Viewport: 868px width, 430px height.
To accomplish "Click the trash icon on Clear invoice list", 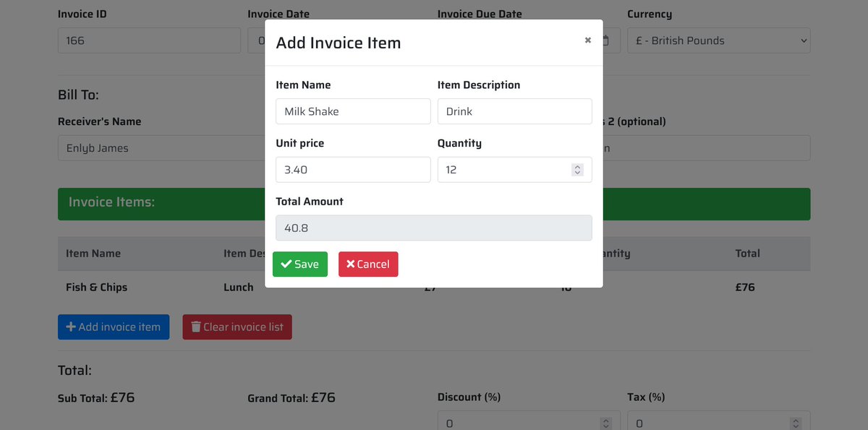I will pyautogui.click(x=195, y=327).
